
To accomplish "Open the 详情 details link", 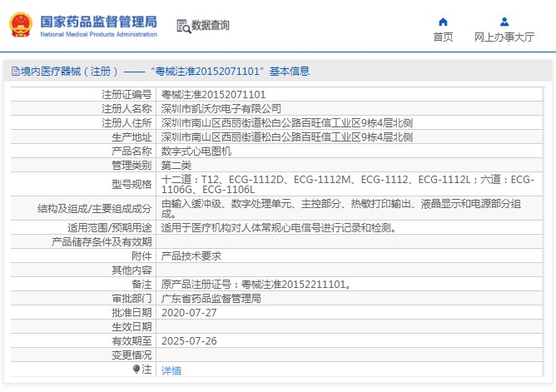I will (171, 370).
